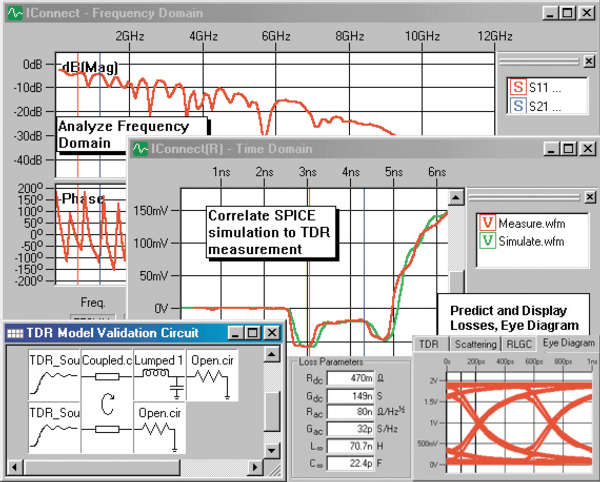Click the circuit window scroll left arrow
The image size is (600, 482).
pyautogui.click(x=15, y=467)
